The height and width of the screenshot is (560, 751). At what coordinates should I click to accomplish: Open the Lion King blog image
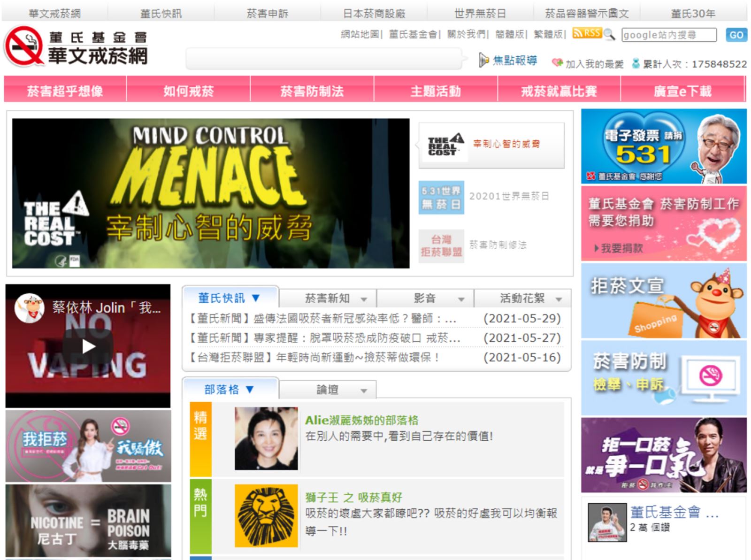pyautogui.click(x=266, y=515)
